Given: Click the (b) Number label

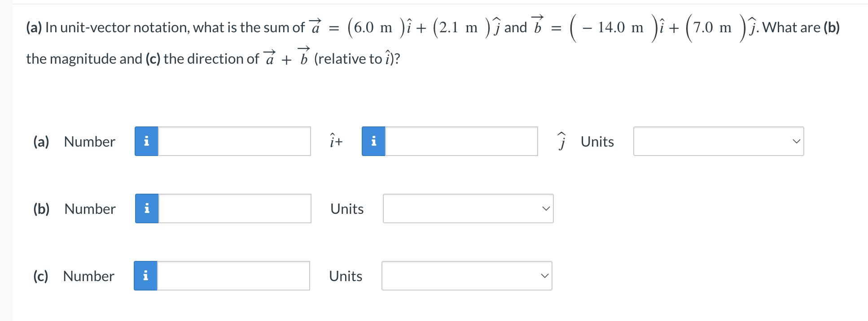Looking at the screenshot, I should [89, 208].
